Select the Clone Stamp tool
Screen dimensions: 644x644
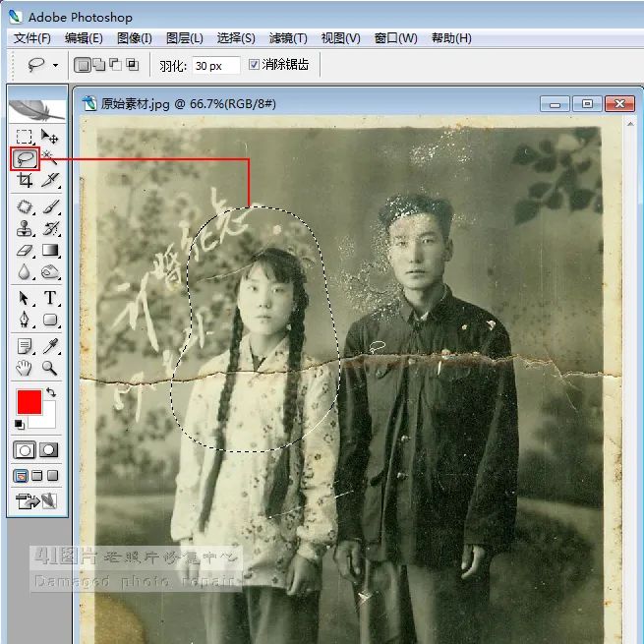(x=25, y=228)
